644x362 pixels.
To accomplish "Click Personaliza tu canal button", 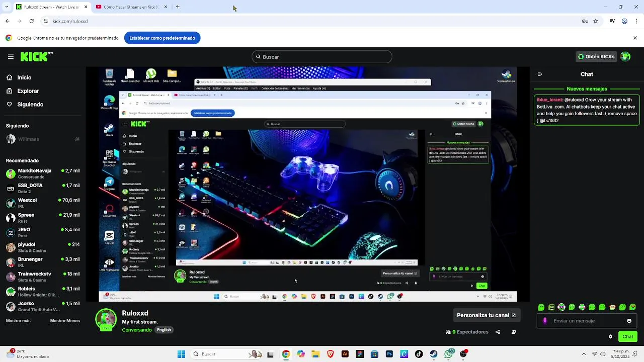I will 487,315.
